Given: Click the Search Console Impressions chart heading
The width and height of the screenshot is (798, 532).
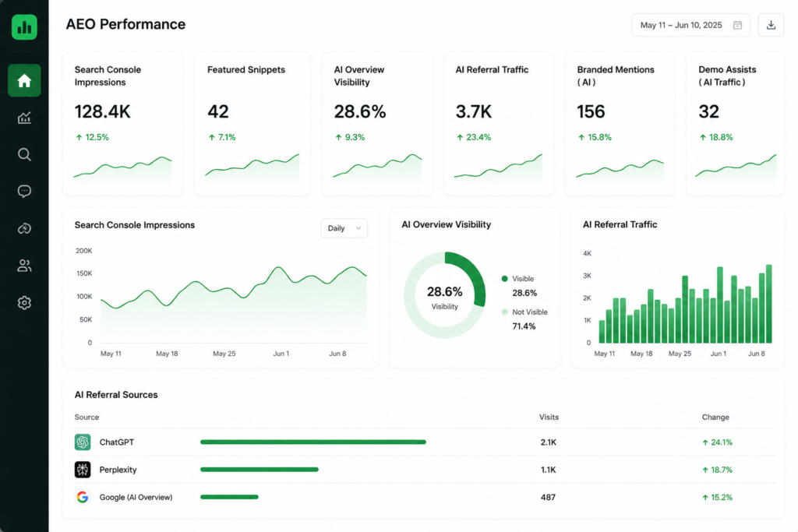Looking at the screenshot, I should (x=134, y=225).
